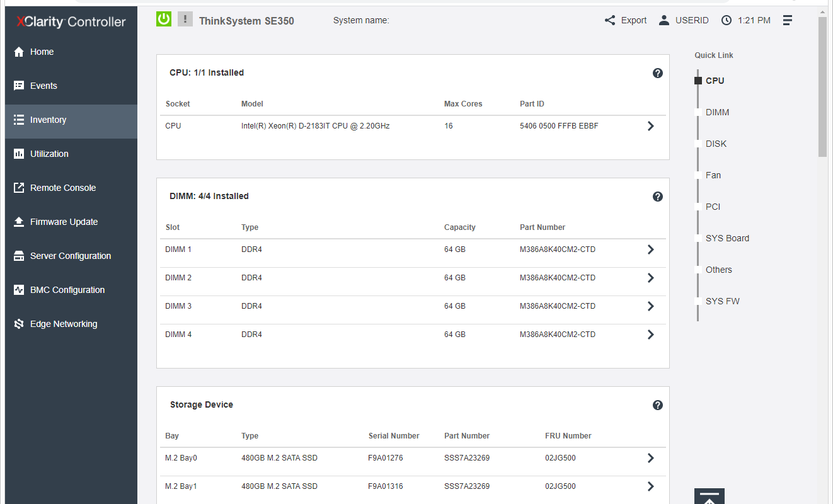Expand DIMM 1 row details chevron
The image size is (833, 504).
click(x=651, y=249)
